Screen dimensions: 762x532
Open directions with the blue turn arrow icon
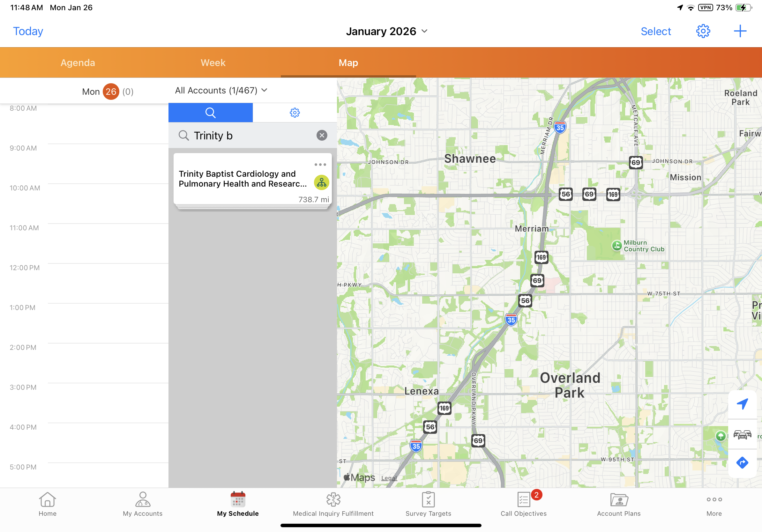742,463
